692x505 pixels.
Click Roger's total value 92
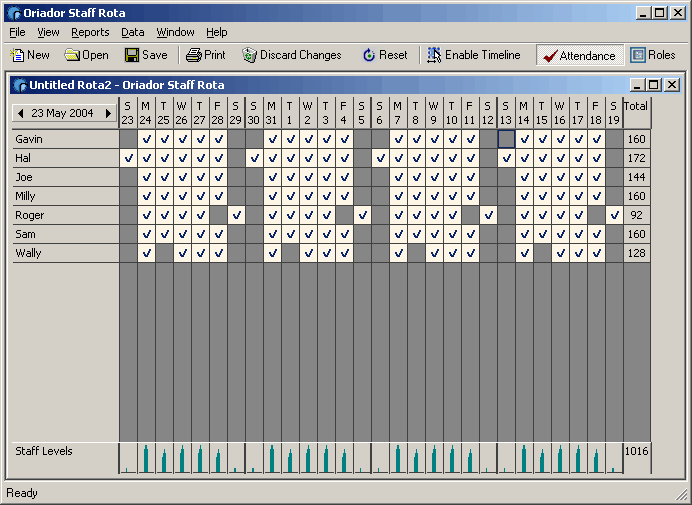pyautogui.click(x=636, y=215)
